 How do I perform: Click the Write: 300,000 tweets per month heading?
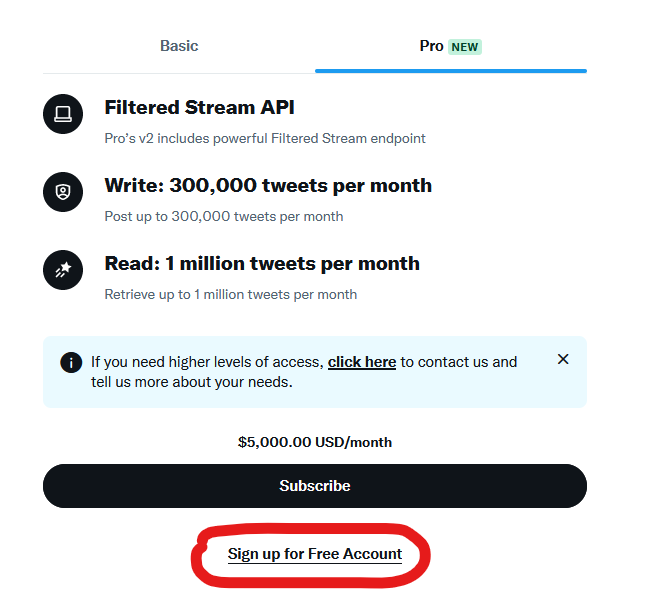268,185
